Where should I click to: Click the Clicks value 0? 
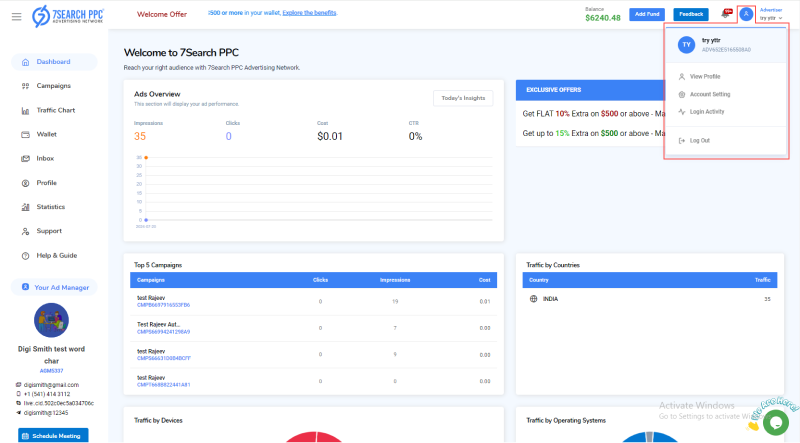click(x=229, y=136)
